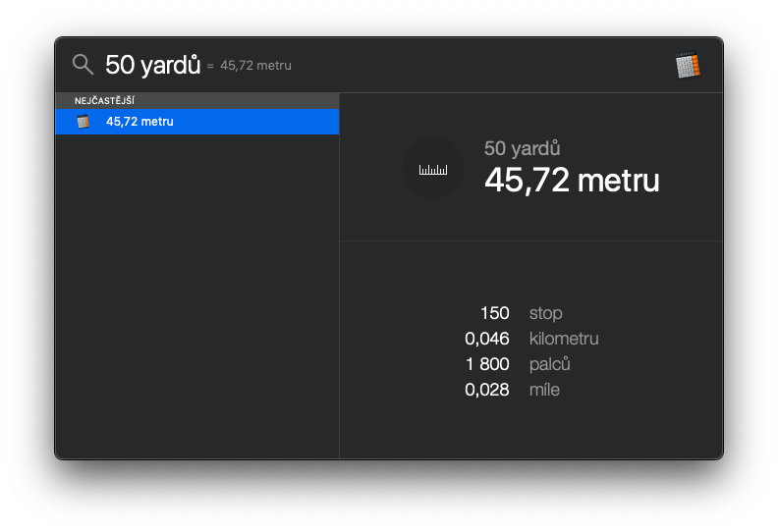Click the ruler conversion icon in the preview
778x532 pixels.
pyautogui.click(x=433, y=169)
